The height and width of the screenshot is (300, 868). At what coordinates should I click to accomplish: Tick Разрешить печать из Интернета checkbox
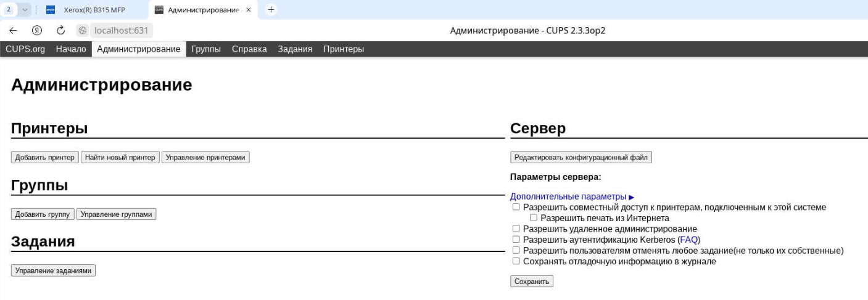pos(534,217)
